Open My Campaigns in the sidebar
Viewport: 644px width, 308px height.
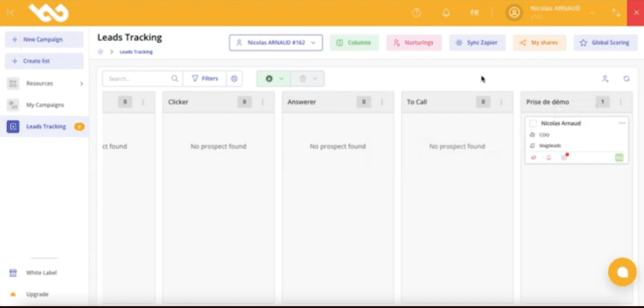[44, 105]
